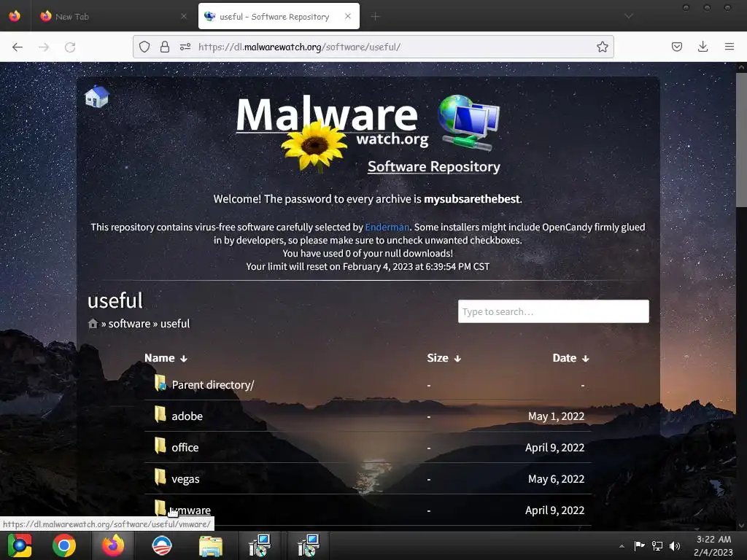Click the adobe folder icon
Screen dimensions: 747x560
[160, 415]
